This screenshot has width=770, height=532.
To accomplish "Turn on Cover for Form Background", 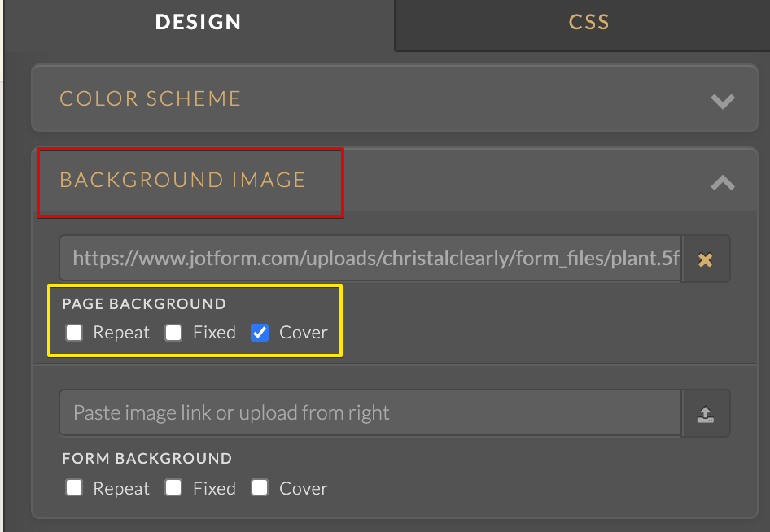I will (260, 488).
